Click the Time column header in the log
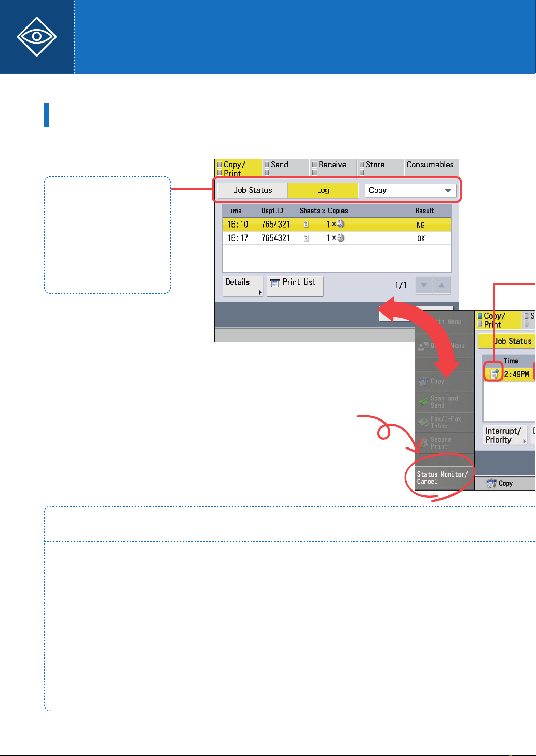The image size is (536, 756). click(235, 211)
